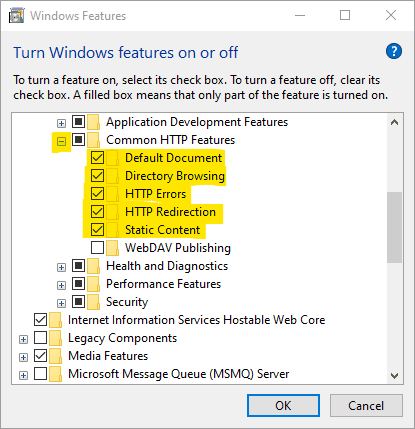Click the folder icon beside Performance Features
This screenshot has width=415, height=429.
(x=94, y=284)
